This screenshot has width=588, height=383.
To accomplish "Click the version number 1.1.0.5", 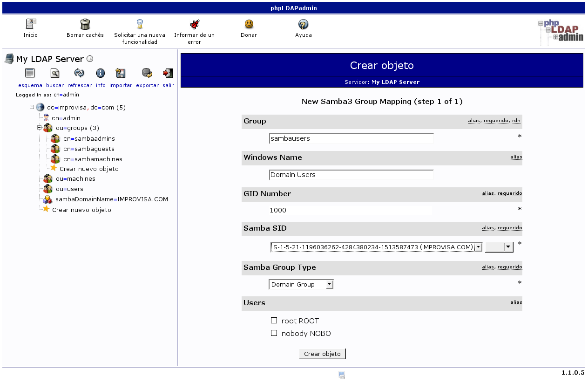I will (573, 372).
